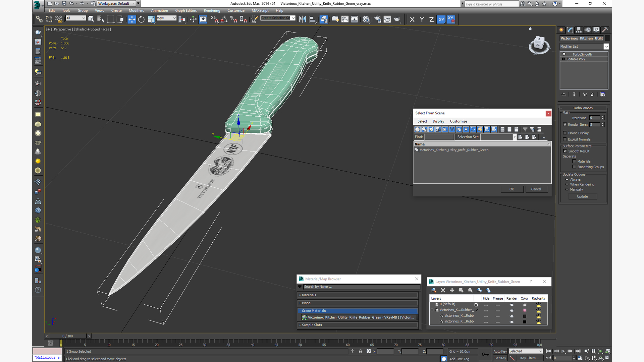Viewport: 644px width, 362px height.
Task: Activate the Select and Rotate tool
Action: (x=141, y=19)
